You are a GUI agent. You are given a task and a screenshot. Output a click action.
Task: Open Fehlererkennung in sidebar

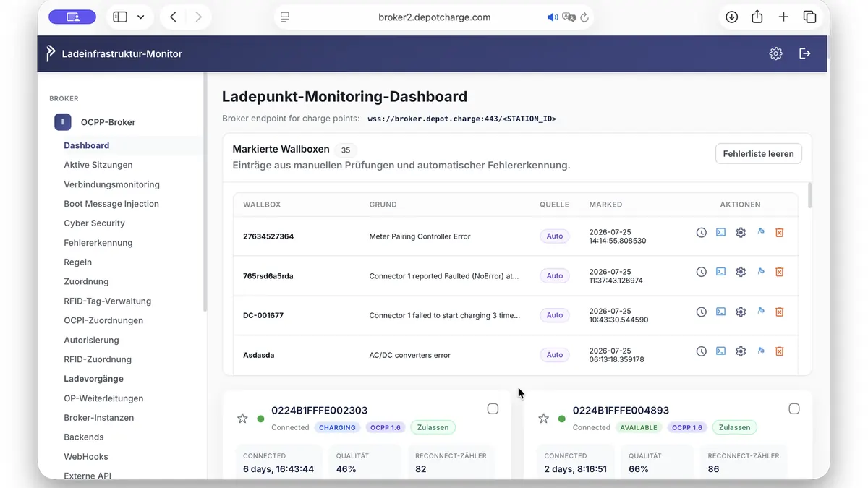[98, 243]
